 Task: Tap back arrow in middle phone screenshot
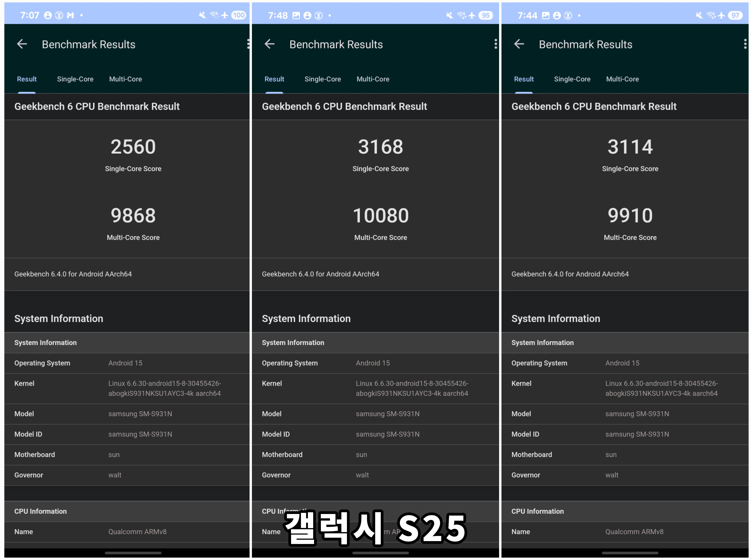point(269,44)
